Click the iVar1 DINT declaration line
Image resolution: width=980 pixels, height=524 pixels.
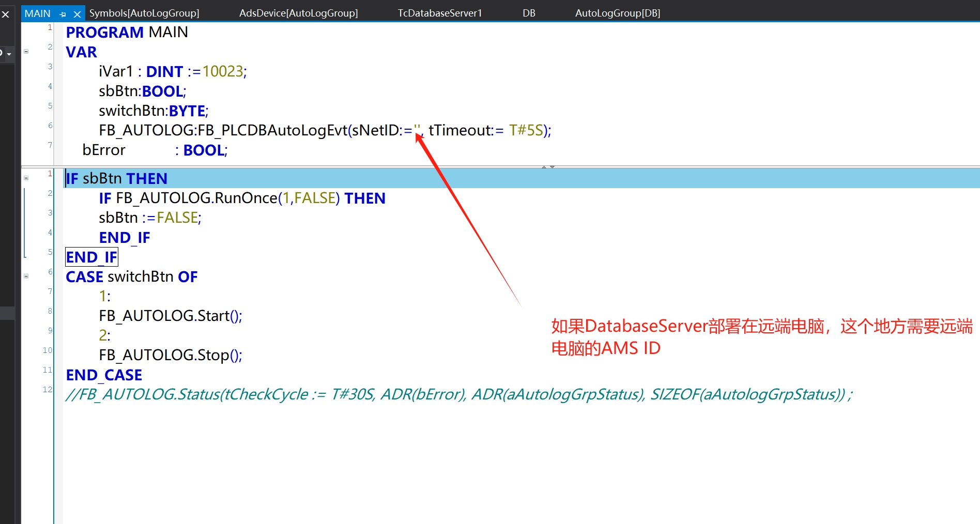[x=172, y=71]
